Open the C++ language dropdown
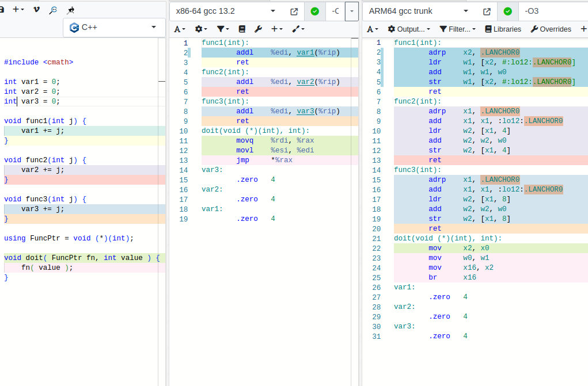 click(112, 27)
